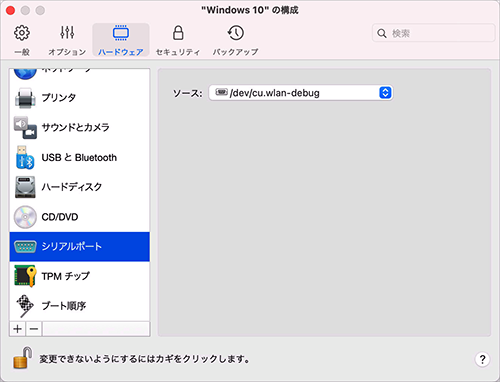Select TPM チップ item
The width and height of the screenshot is (500, 382).
[80, 276]
